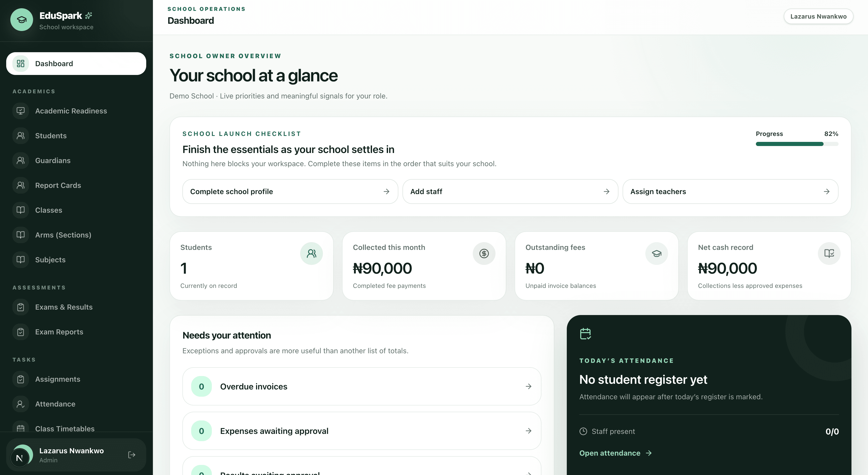Click the Add staff checklist button
The height and width of the screenshot is (475, 868).
[x=510, y=191]
